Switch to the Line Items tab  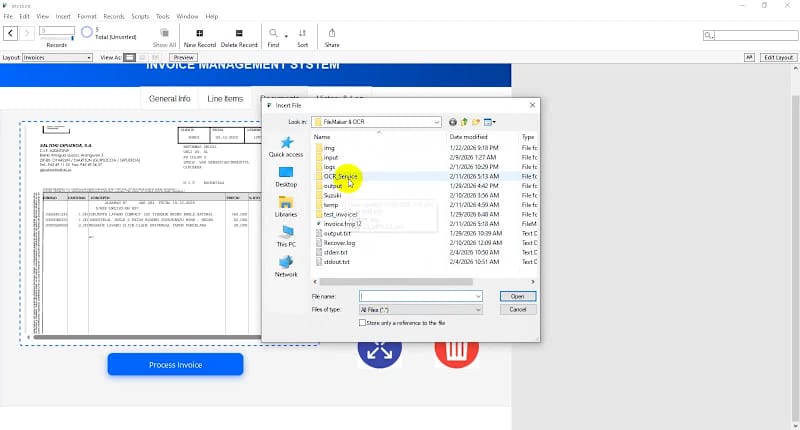(225, 98)
